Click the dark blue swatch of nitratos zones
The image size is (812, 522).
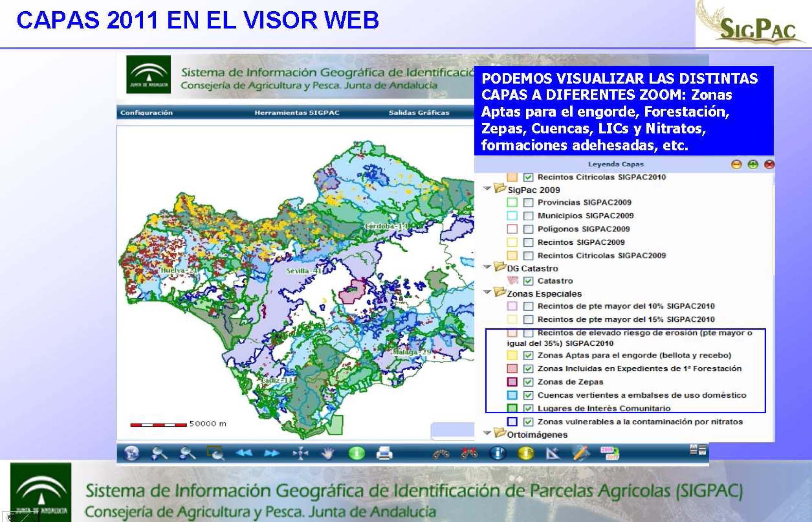(x=512, y=422)
